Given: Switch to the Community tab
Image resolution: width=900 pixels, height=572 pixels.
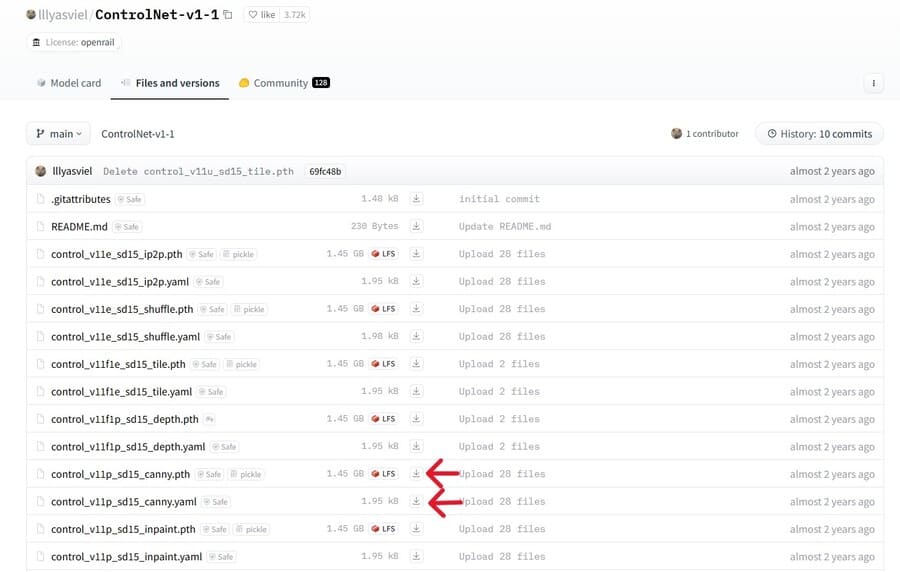Looking at the screenshot, I should [284, 83].
